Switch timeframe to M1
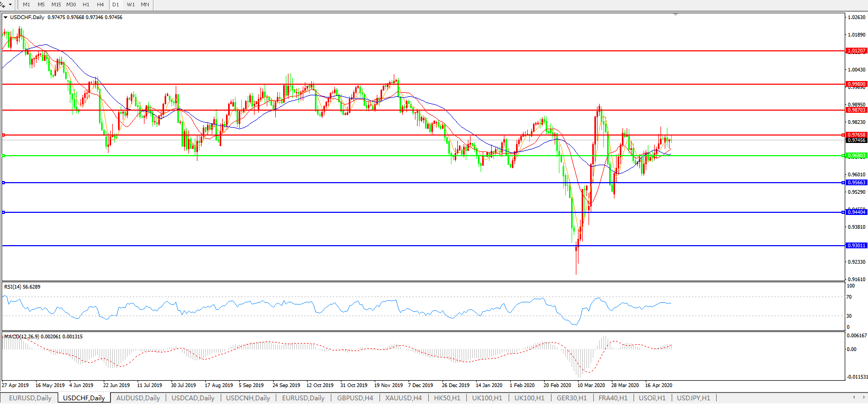The image size is (868, 404). pos(26,5)
